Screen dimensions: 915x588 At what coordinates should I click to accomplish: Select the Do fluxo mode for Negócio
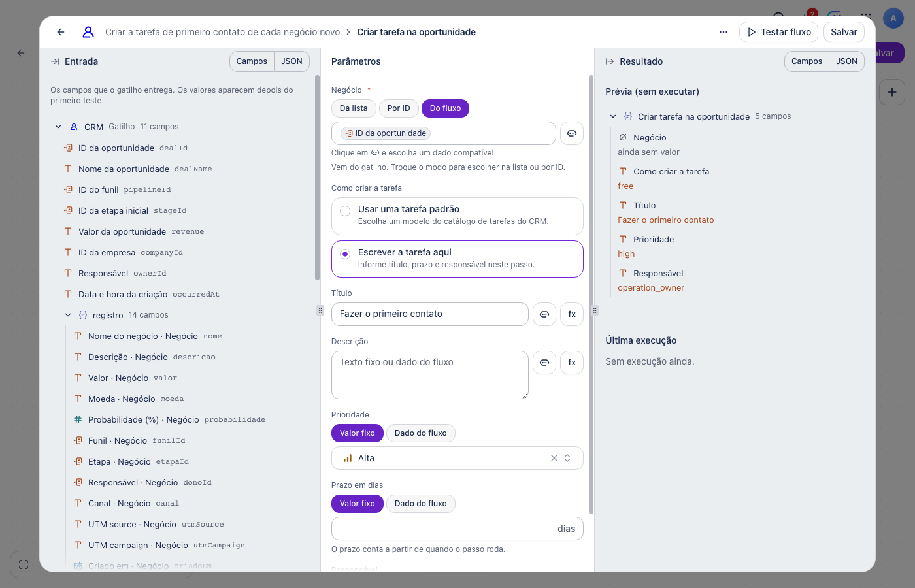[x=445, y=108]
